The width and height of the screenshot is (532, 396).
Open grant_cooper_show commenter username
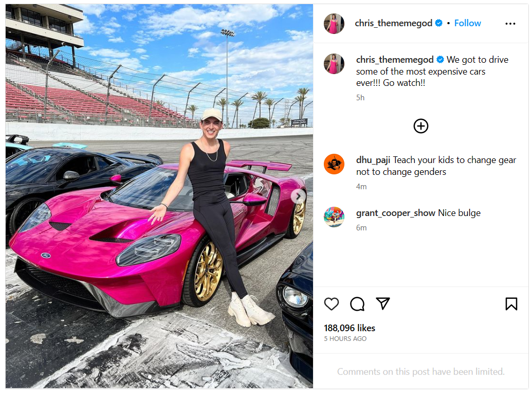(x=396, y=213)
